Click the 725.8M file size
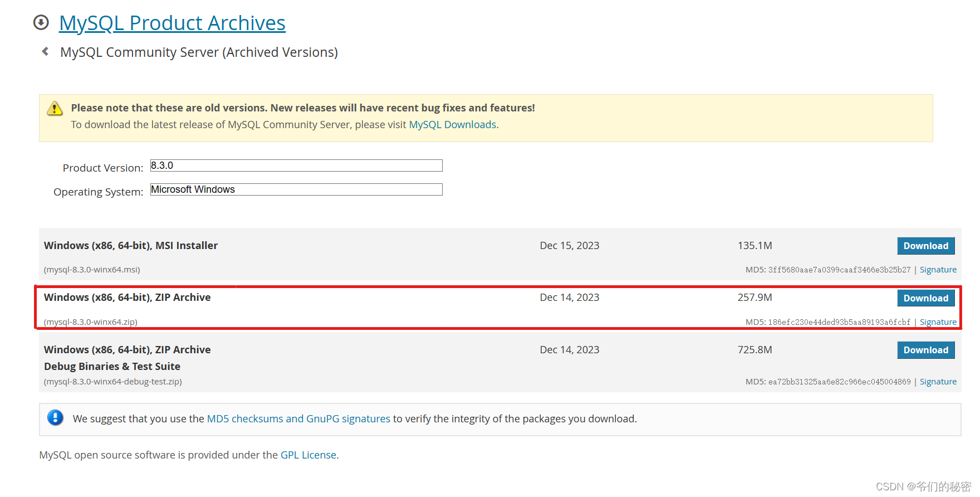 coord(755,350)
